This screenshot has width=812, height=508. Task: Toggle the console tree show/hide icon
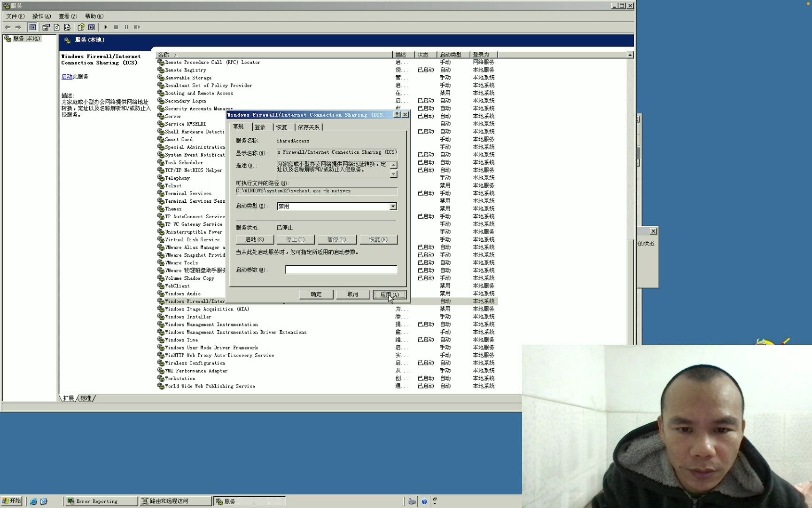pyautogui.click(x=32, y=27)
